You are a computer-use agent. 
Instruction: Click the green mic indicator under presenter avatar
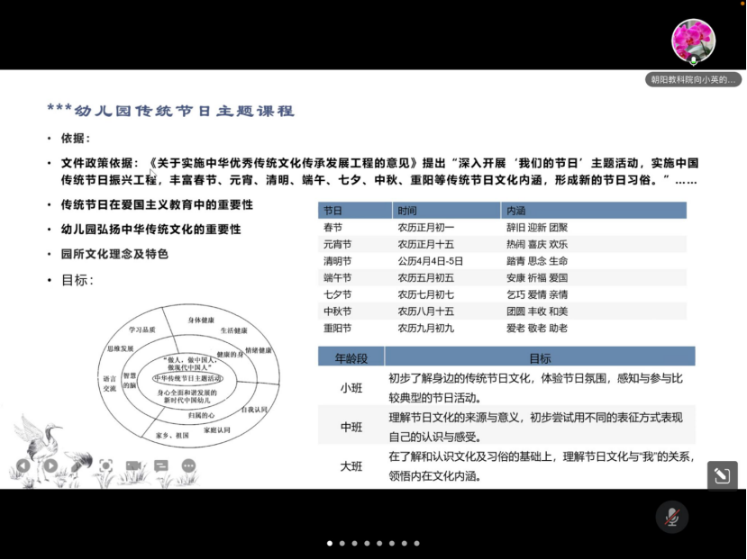[x=693, y=60]
